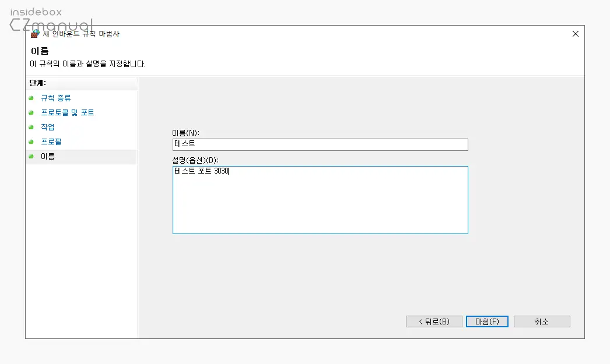Click 마침(F) to finish the wizard
610x364 pixels.
point(487,321)
